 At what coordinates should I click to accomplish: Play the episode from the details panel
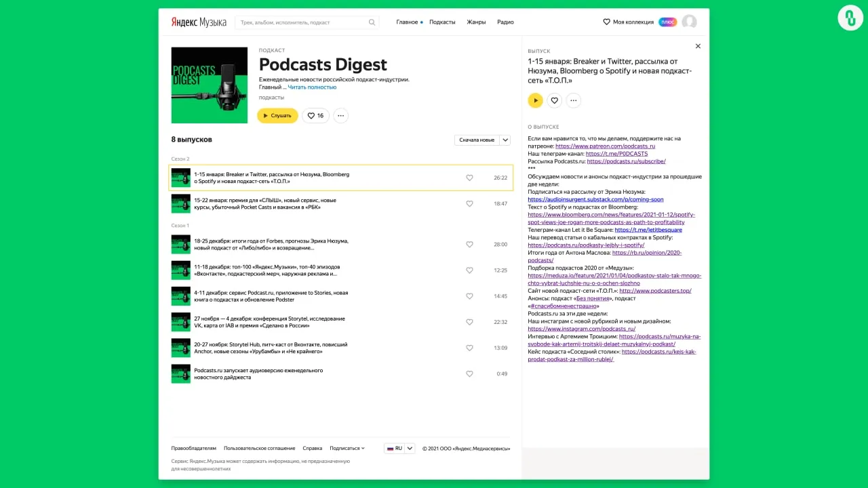coord(536,100)
